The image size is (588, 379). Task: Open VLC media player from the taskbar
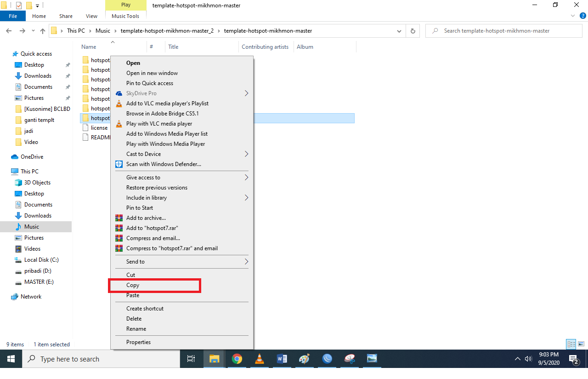(x=260, y=359)
